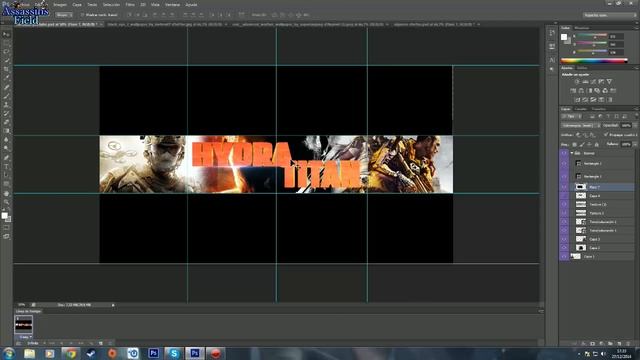Screen dimensions: 640x360
Task: Select the Rectangle shape tool
Action: [x=6, y=184]
